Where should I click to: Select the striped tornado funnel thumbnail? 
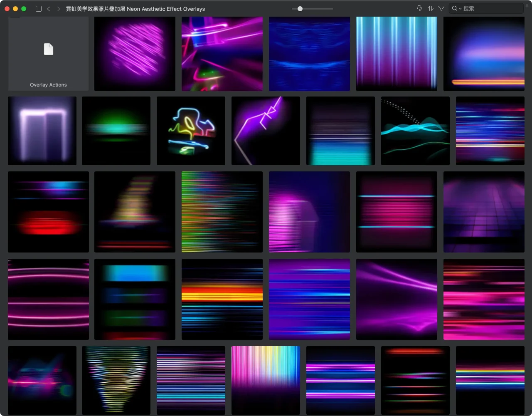point(116,380)
